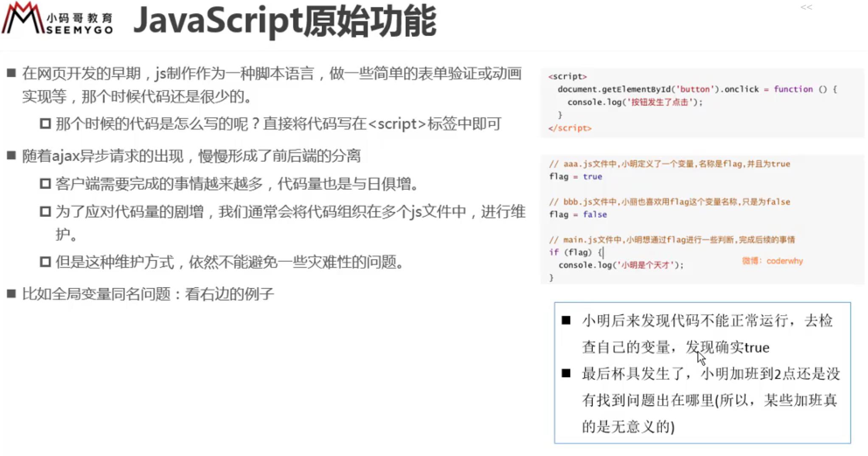The height and width of the screenshot is (456, 868).
Task: Select the bullet text starting "在网页开发的早期"
Action: [272, 85]
